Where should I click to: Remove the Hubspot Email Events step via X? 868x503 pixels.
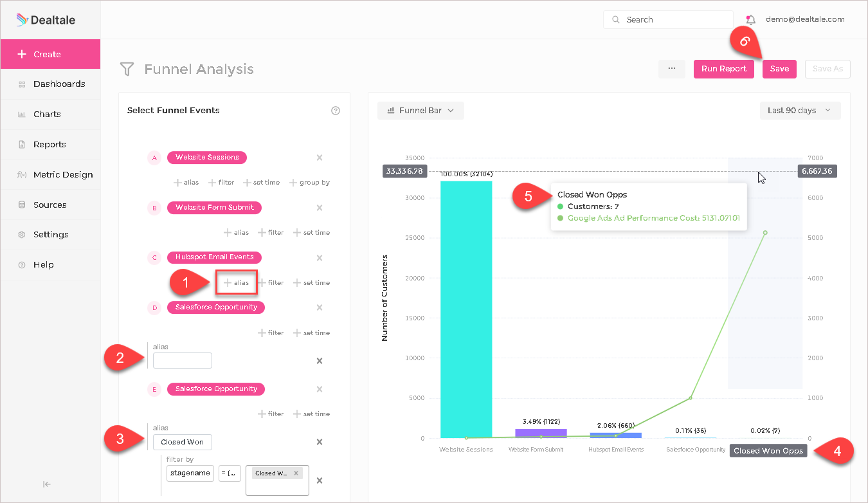320,258
